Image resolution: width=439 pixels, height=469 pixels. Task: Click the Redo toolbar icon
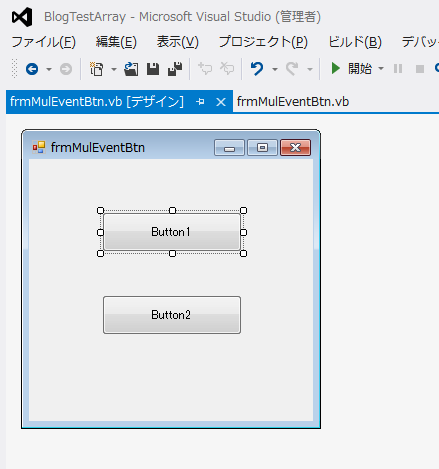(x=292, y=69)
